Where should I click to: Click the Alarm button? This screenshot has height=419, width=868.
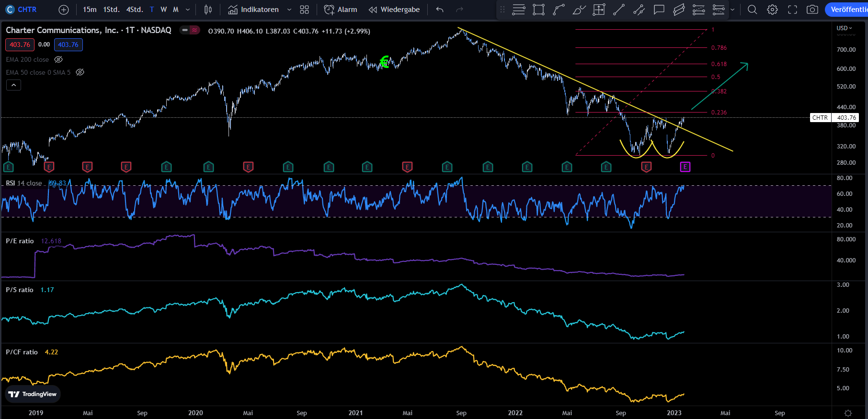[341, 10]
